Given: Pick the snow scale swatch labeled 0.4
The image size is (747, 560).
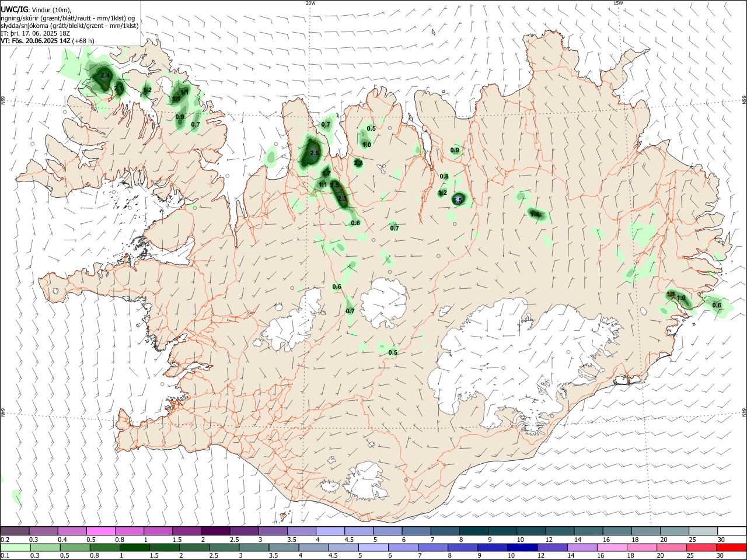Looking at the screenshot, I should (72, 531).
